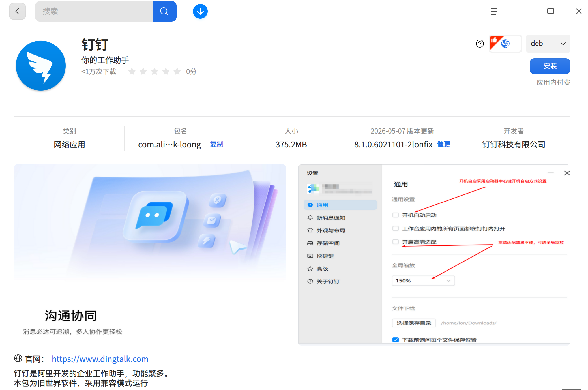Click the red thumbs-up deepin badge
Viewport: 588px width, 390px height.
point(505,43)
